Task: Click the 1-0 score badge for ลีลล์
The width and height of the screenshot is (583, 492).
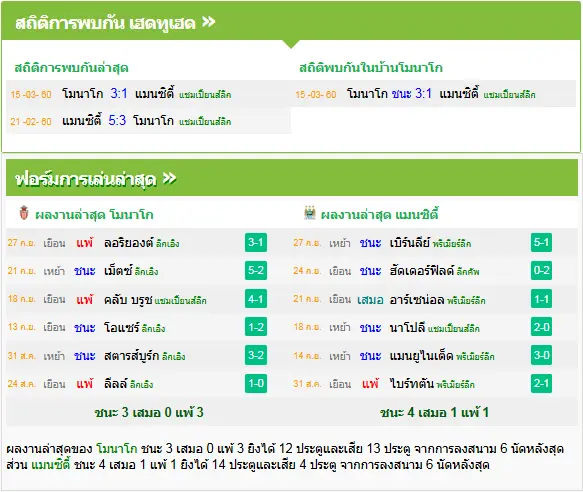Action: click(256, 383)
